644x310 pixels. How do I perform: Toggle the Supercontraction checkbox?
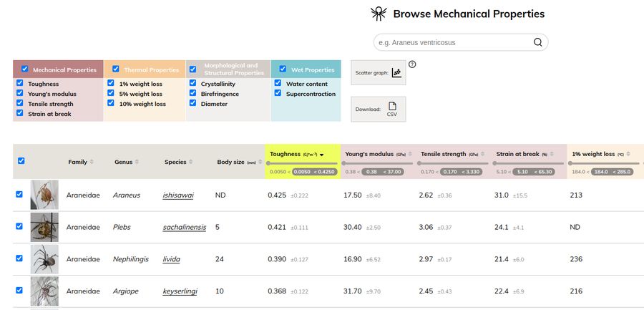point(279,94)
